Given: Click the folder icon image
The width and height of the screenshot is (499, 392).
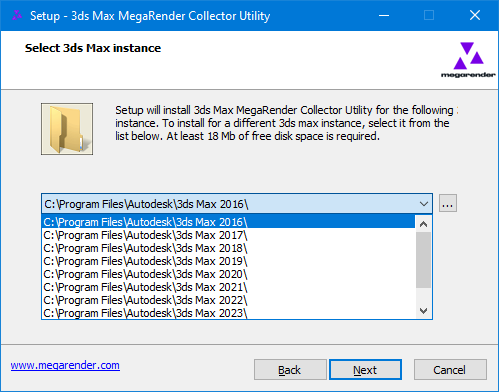Looking at the screenshot, I should (x=67, y=129).
